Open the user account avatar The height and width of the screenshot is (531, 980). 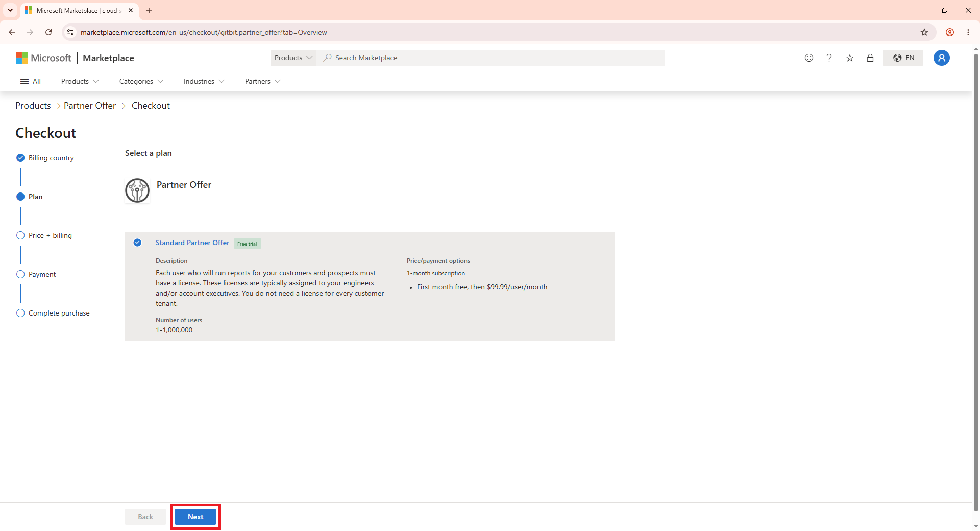point(942,58)
